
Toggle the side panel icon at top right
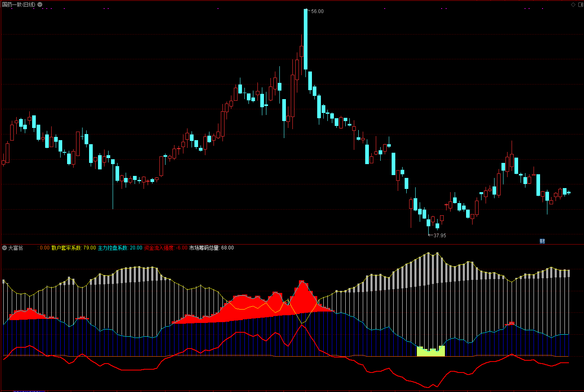pos(580,4)
